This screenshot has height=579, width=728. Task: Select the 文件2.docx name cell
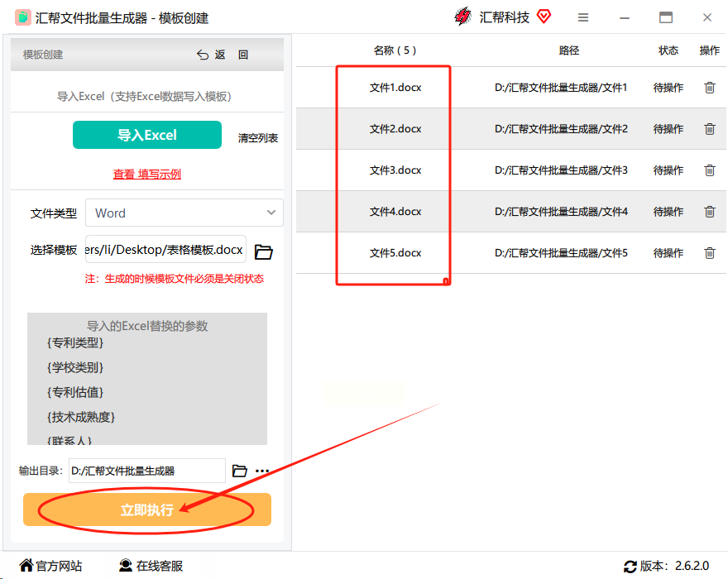[395, 128]
